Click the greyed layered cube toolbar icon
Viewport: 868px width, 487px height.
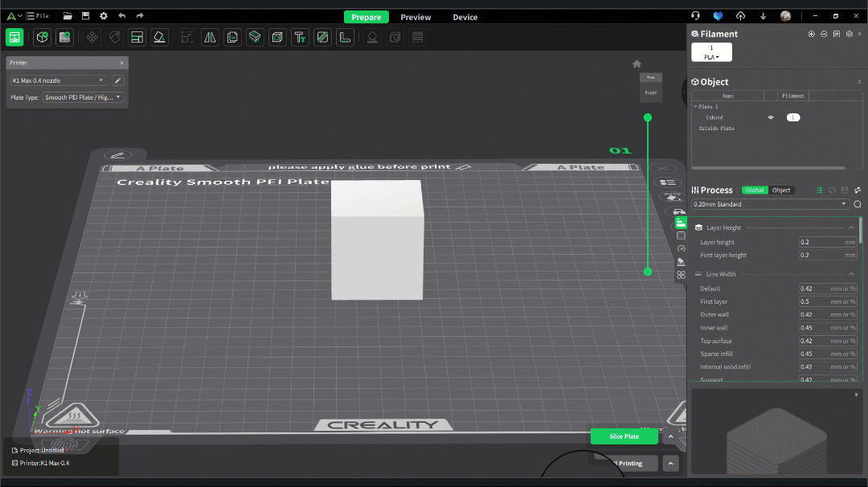point(395,37)
